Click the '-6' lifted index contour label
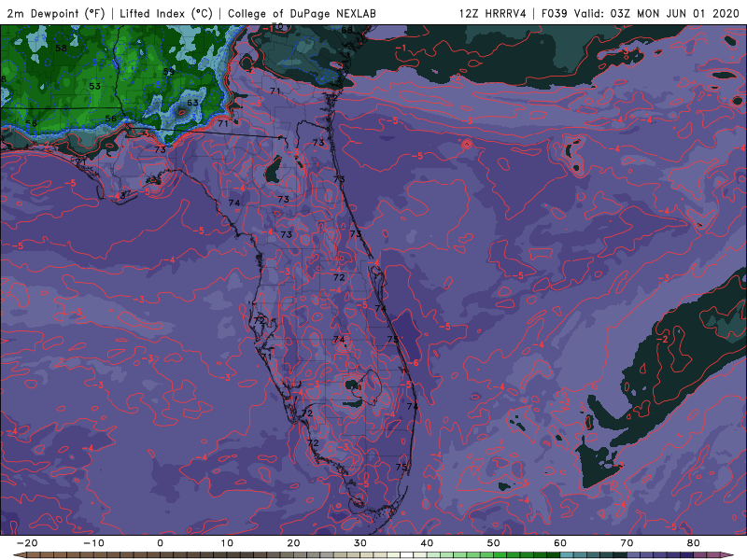This screenshot has height=560, width=747. [414, 363]
